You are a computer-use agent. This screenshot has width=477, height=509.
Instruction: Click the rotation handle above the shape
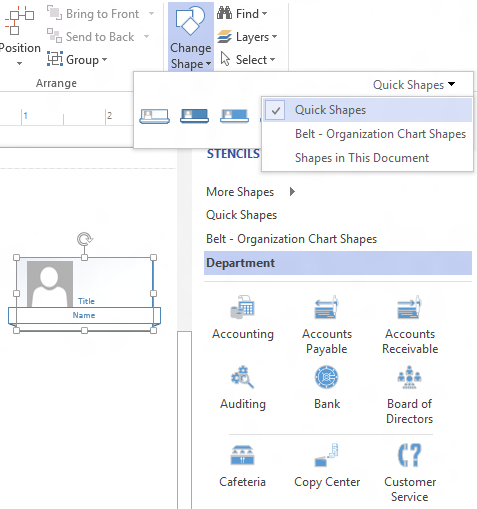coord(85,239)
